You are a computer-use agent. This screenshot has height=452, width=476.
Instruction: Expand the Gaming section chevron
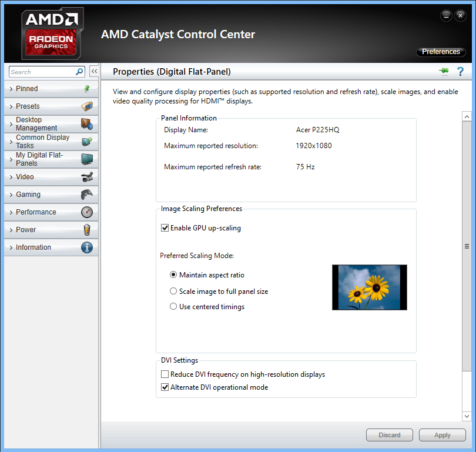point(11,195)
